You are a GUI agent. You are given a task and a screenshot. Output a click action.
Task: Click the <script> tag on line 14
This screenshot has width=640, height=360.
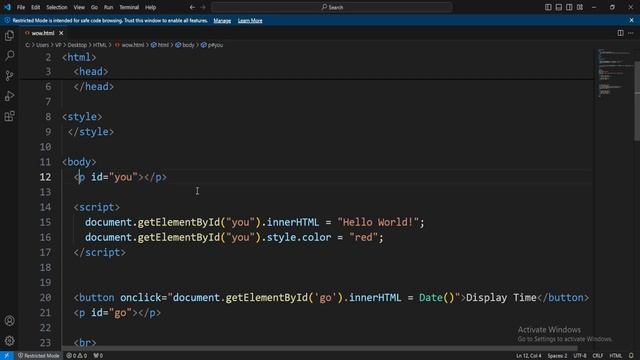[97, 207]
